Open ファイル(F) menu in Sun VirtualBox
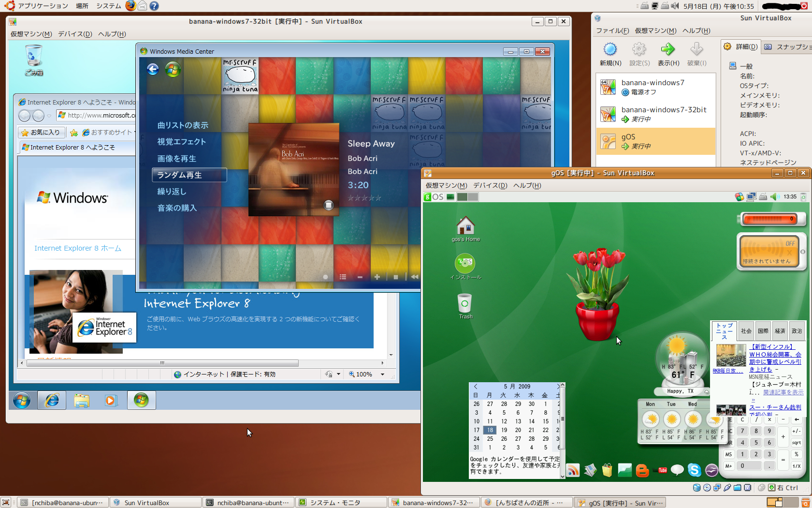812x508 pixels. point(612,30)
